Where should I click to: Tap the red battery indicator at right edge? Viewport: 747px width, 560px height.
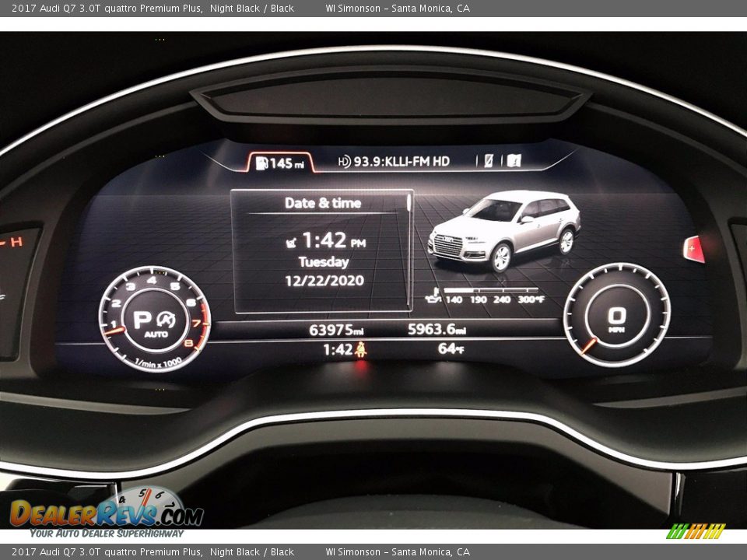tap(694, 249)
